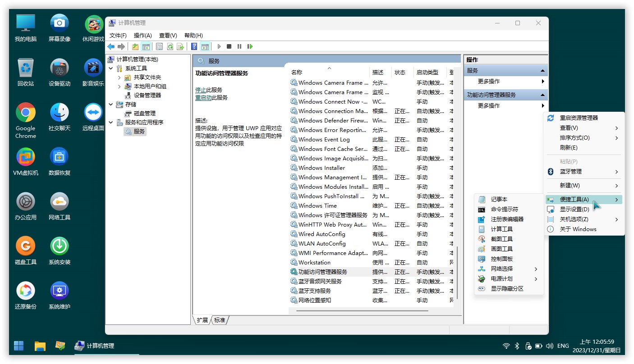Open the 查看(V) menu in the menu bar
This screenshot has height=364, width=634.
(168, 35)
